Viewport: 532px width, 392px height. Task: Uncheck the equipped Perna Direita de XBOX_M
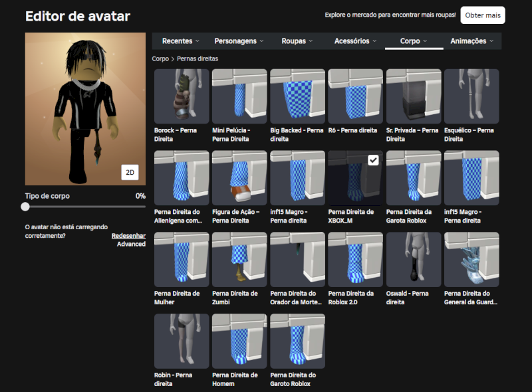tap(373, 160)
